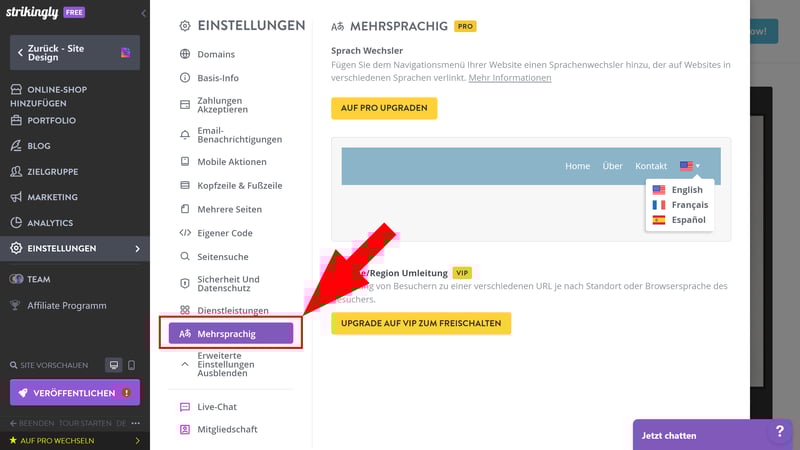Open the Live-Chat icon
The width and height of the screenshot is (800, 450).
click(185, 407)
